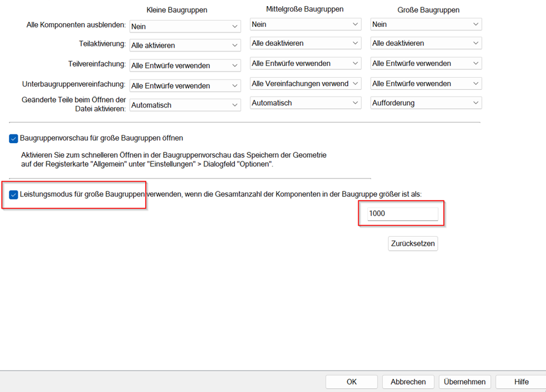Image resolution: width=546 pixels, height=392 pixels.
Task: Open 'Alle Komponenten ausblenden' dropdown for Mittelgroße Baugruppen
Action: click(305, 24)
